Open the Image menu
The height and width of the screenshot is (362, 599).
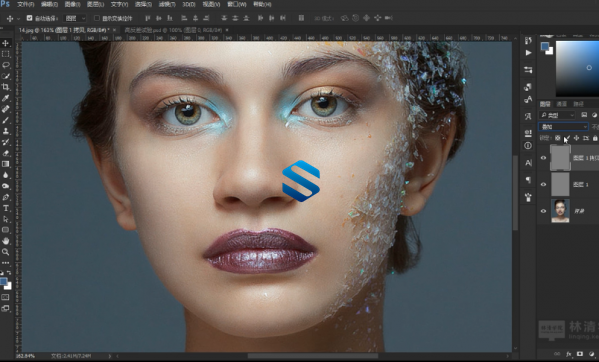tap(73, 5)
